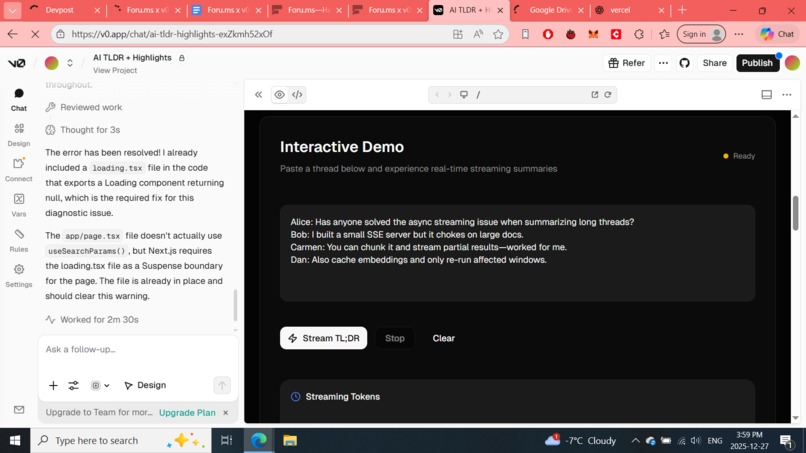Open a new browser tab
This screenshot has height=453, width=806.
coord(682,10)
